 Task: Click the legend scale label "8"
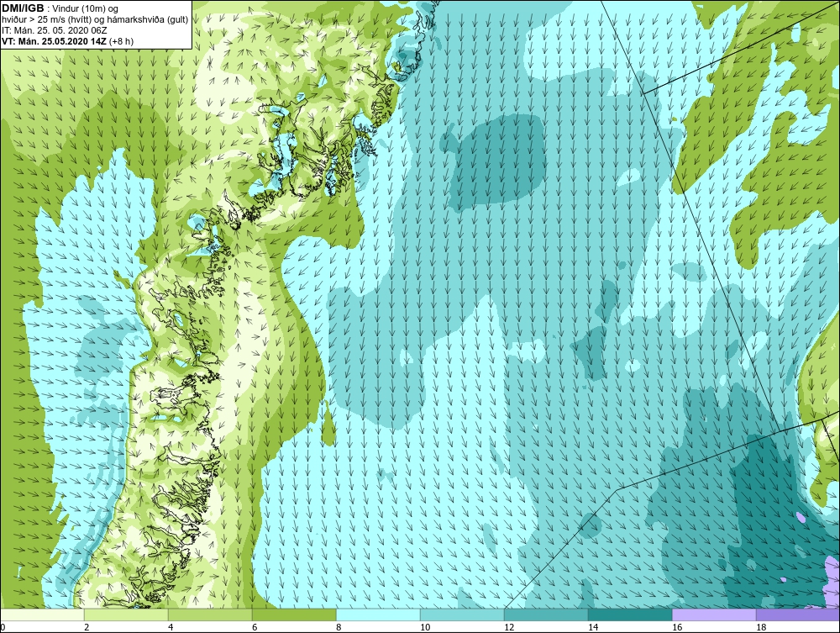[x=339, y=627]
